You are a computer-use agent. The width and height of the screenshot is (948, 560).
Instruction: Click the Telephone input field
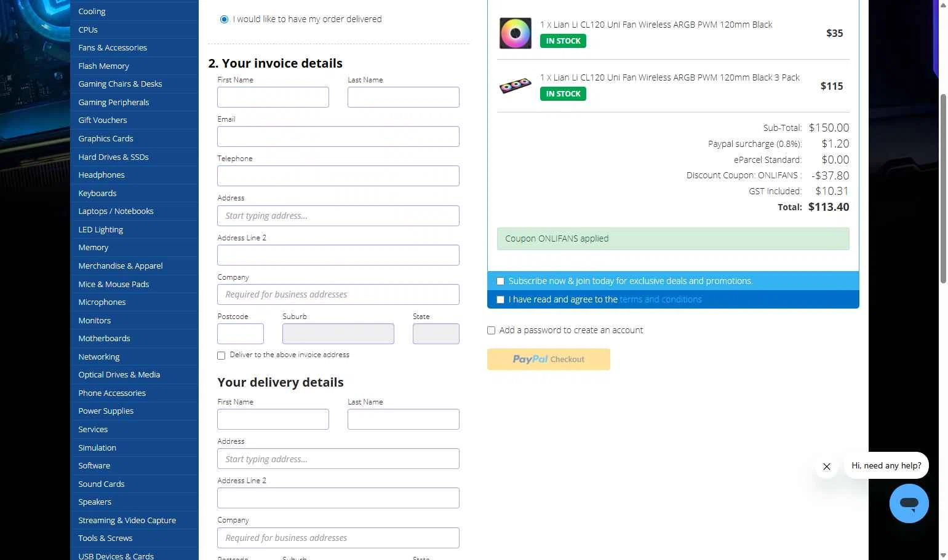[338, 176]
